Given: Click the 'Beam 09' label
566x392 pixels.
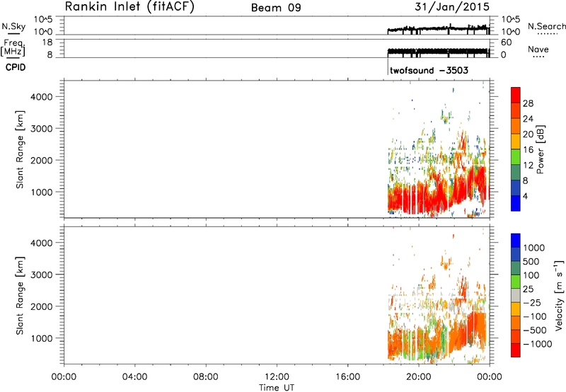Looking at the screenshot, I should point(276,8).
